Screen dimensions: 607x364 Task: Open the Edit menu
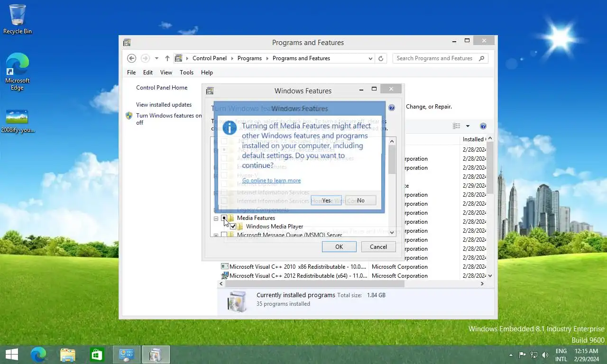tap(148, 73)
